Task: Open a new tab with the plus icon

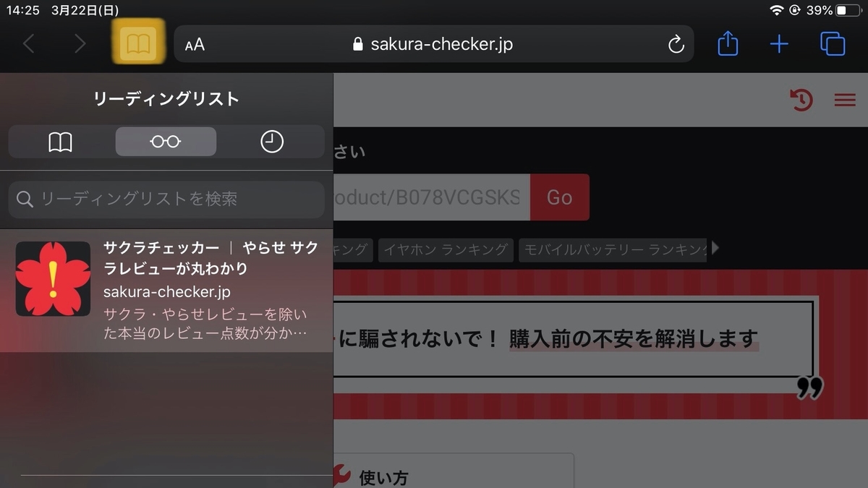Action: coord(780,43)
